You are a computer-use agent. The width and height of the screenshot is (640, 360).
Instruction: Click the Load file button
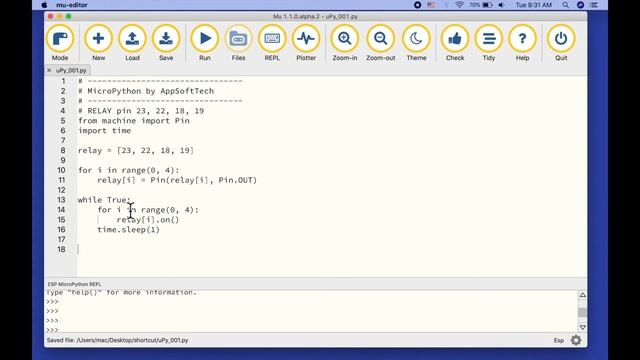pos(132,43)
